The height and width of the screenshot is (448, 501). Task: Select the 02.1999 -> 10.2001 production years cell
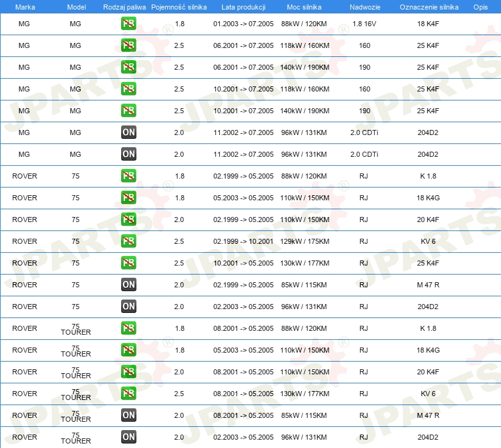point(243,241)
